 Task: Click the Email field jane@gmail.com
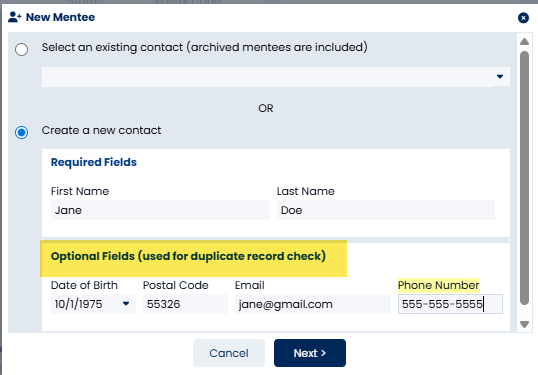313,304
